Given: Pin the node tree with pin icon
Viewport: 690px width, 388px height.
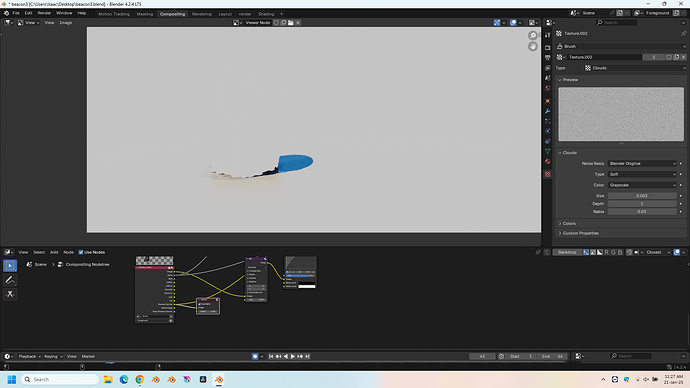Looking at the screenshot, I should (x=538, y=253).
